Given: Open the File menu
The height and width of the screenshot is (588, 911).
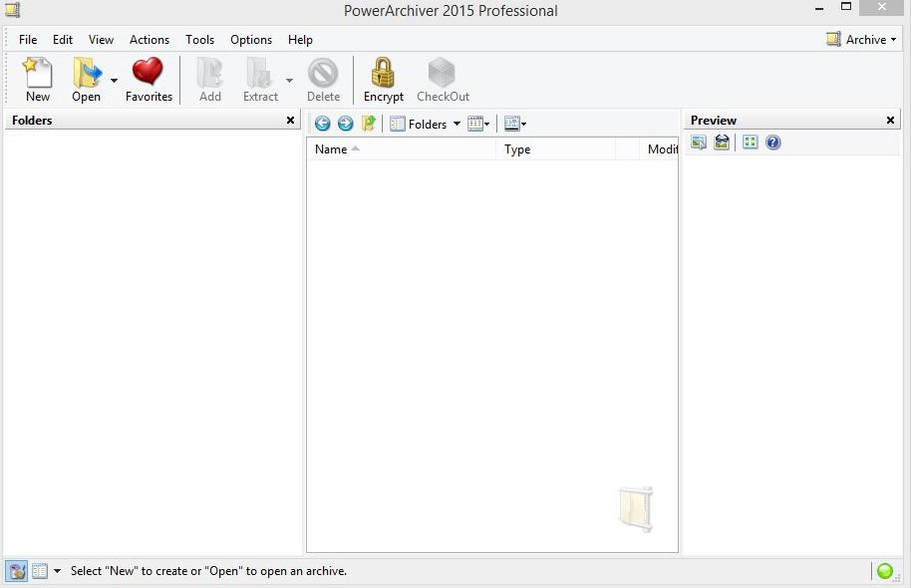Looking at the screenshot, I should (28, 40).
